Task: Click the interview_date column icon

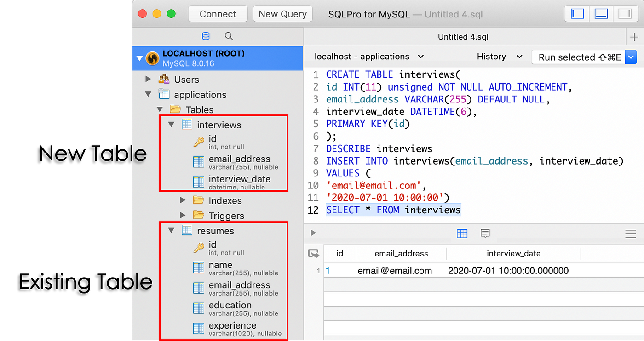Action: 199,182
